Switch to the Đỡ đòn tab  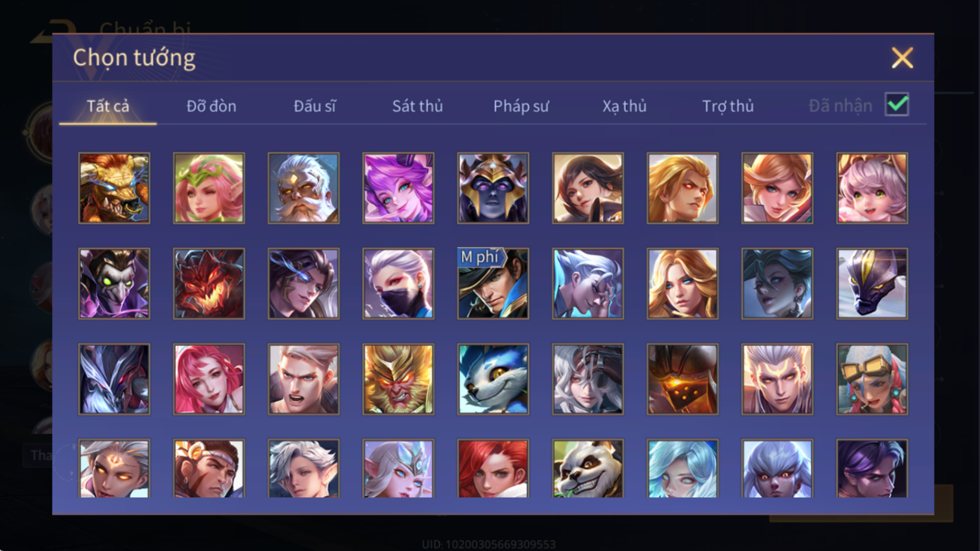click(x=211, y=106)
